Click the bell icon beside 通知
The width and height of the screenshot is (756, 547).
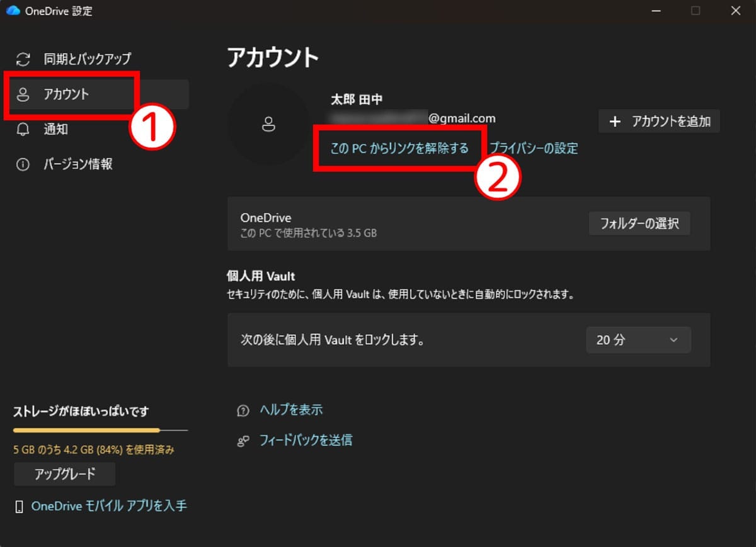24,130
